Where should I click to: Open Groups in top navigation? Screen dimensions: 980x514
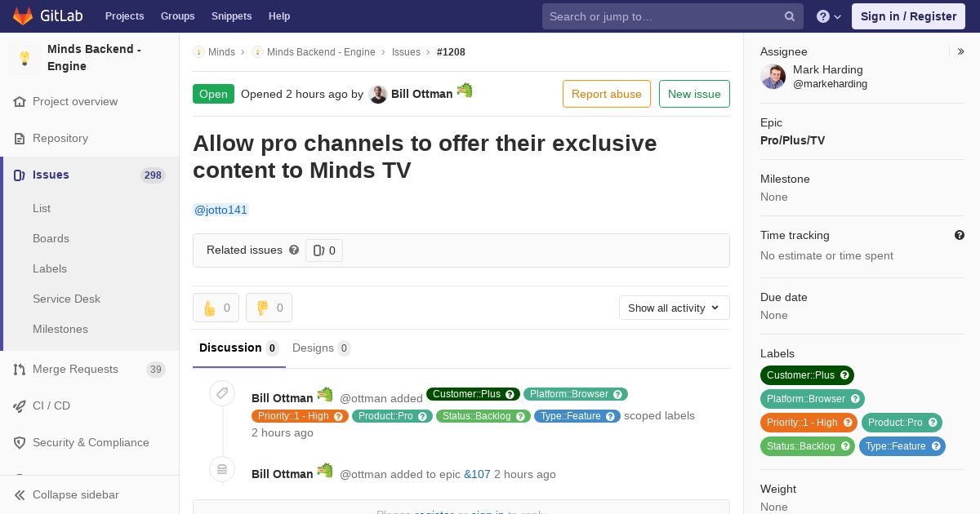click(177, 16)
